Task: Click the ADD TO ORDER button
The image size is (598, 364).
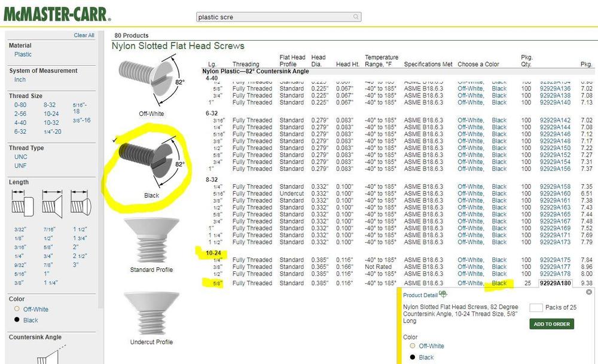Action: click(551, 324)
